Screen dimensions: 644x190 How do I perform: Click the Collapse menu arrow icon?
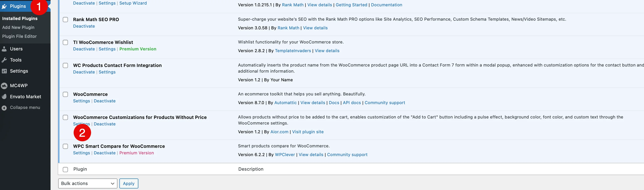coord(4,108)
